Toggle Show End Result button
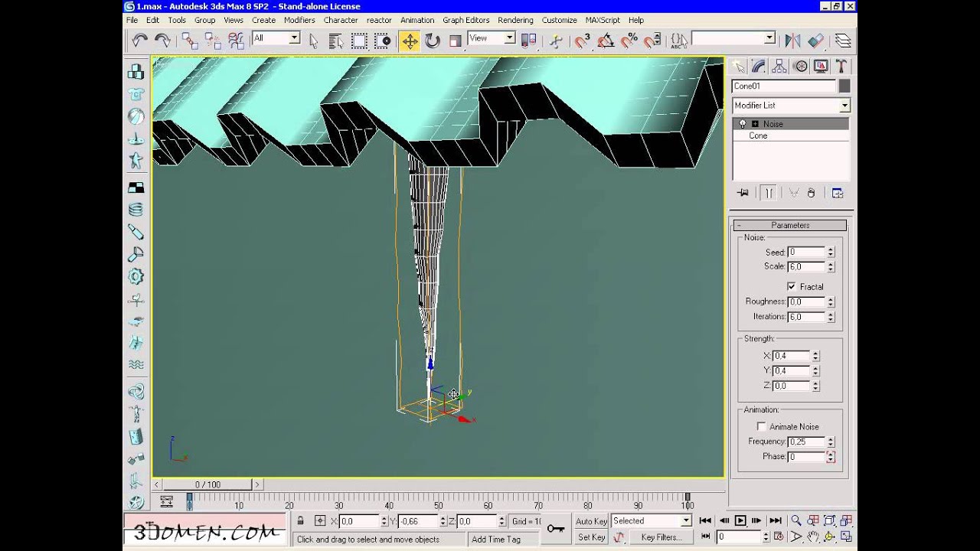The width and height of the screenshot is (980, 551). [768, 193]
